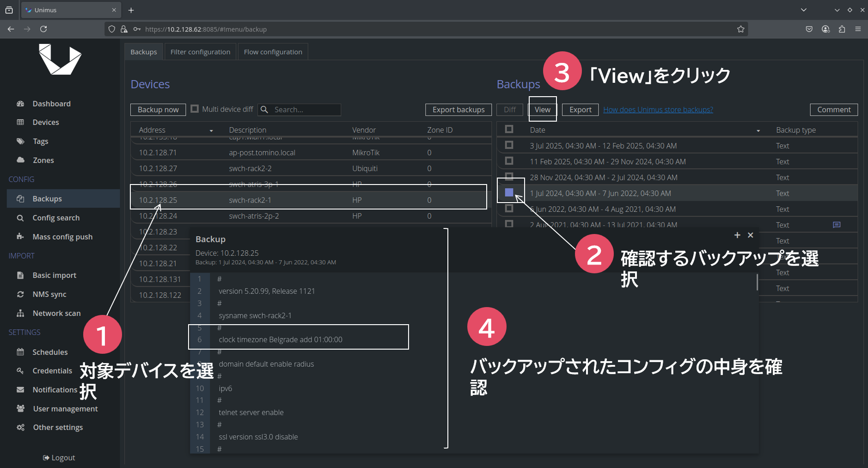Click Export backups button
This screenshot has height=468, width=868.
pos(458,110)
